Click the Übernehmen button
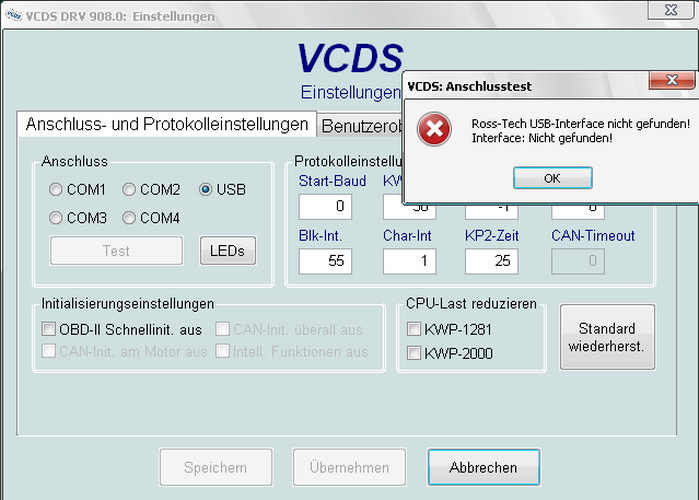The height and width of the screenshot is (500, 699). (349, 467)
